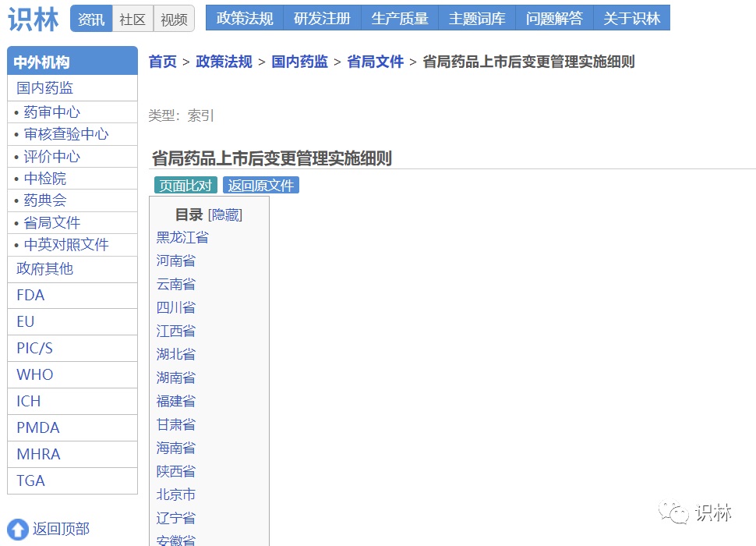
Task: Select the 资讯 tab
Action: [x=91, y=19]
